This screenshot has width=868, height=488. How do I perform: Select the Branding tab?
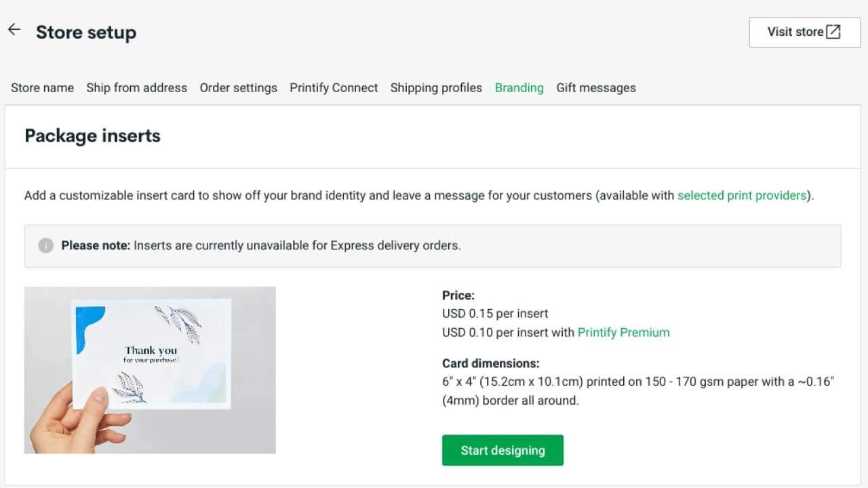tap(519, 87)
